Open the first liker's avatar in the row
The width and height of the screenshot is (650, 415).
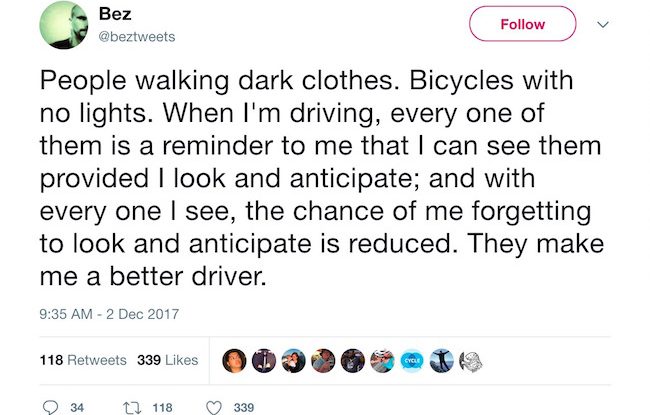click(233, 360)
